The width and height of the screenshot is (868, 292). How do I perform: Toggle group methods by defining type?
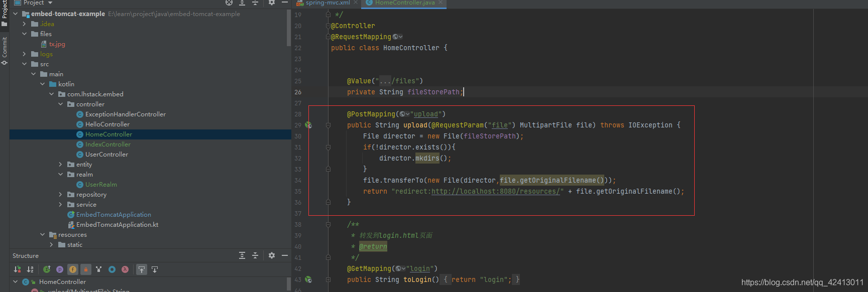(x=99, y=269)
